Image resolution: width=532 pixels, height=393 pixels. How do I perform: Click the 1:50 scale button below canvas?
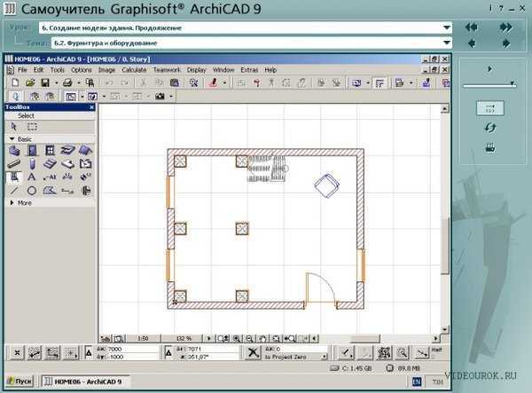[143, 338]
